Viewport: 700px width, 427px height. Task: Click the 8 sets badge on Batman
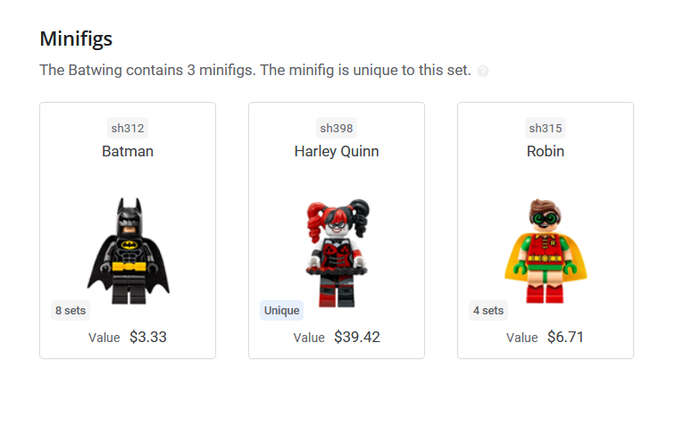[x=71, y=310]
